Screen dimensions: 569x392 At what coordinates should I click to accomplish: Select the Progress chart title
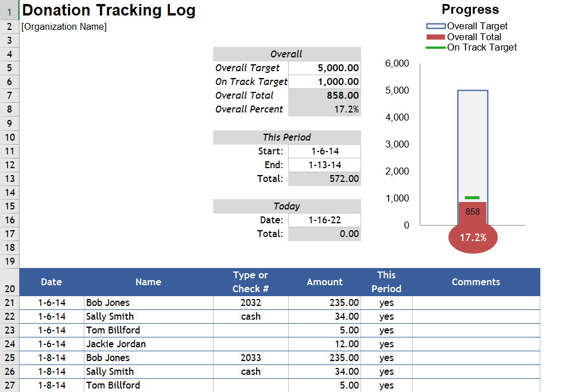[x=470, y=9]
